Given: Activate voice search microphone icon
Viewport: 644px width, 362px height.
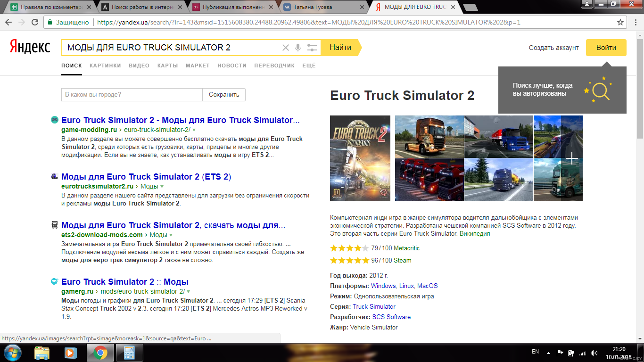Looking at the screenshot, I should (x=298, y=48).
